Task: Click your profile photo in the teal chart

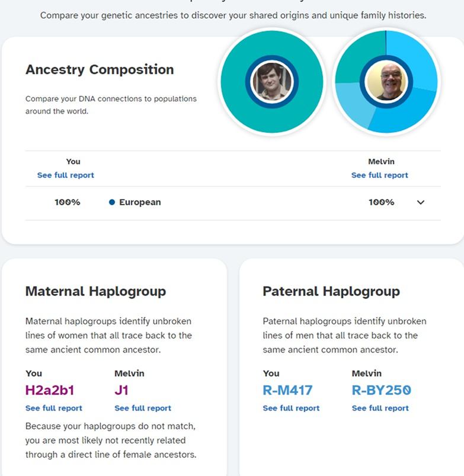Action: coord(272,82)
